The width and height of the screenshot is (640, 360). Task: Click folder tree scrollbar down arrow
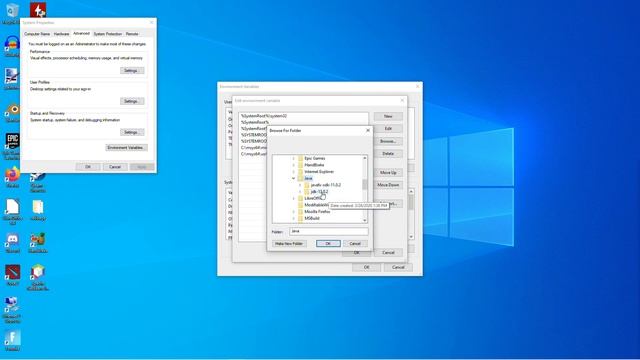coord(365,220)
